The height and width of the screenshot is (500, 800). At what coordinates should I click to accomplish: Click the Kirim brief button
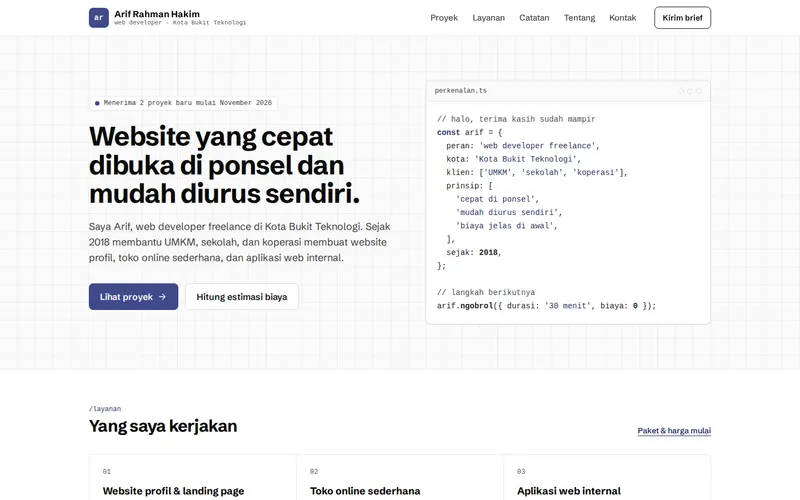pos(682,18)
